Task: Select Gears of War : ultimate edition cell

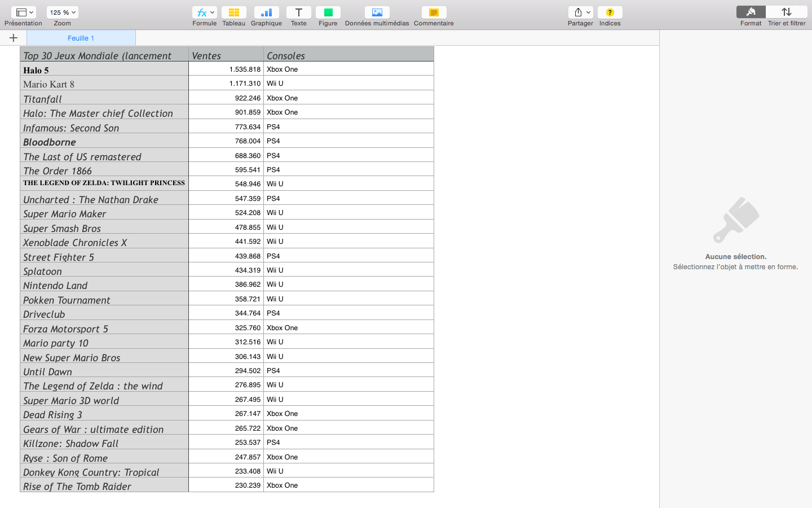Action: pos(104,428)
